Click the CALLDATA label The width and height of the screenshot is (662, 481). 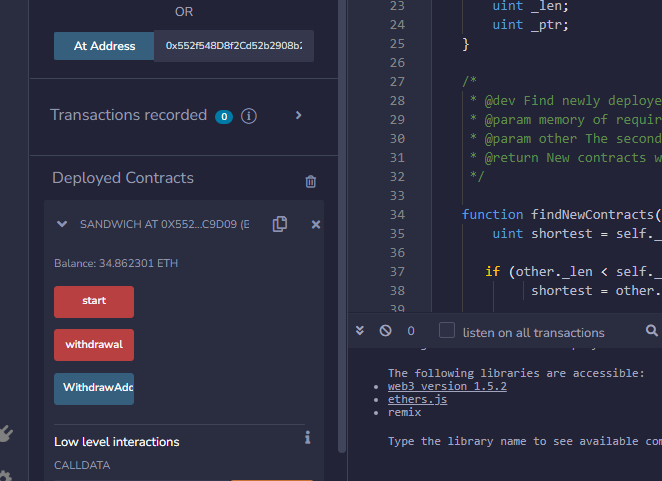tap(82, 465)
